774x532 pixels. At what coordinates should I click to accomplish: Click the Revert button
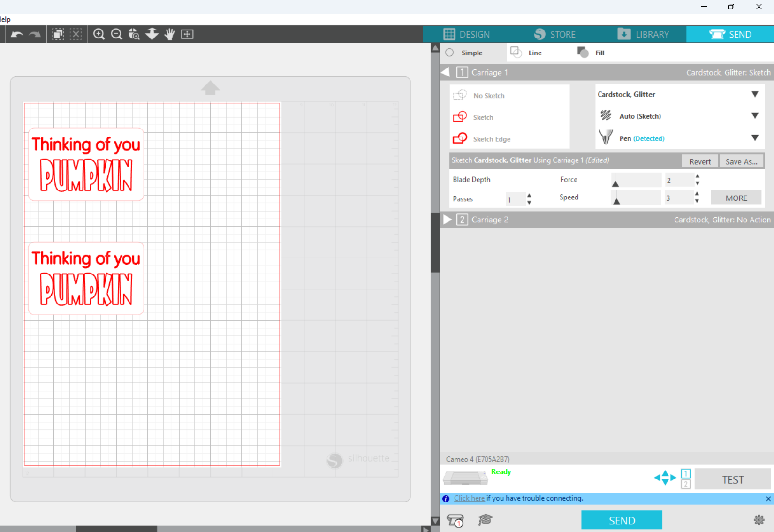[x=700, y=161]
